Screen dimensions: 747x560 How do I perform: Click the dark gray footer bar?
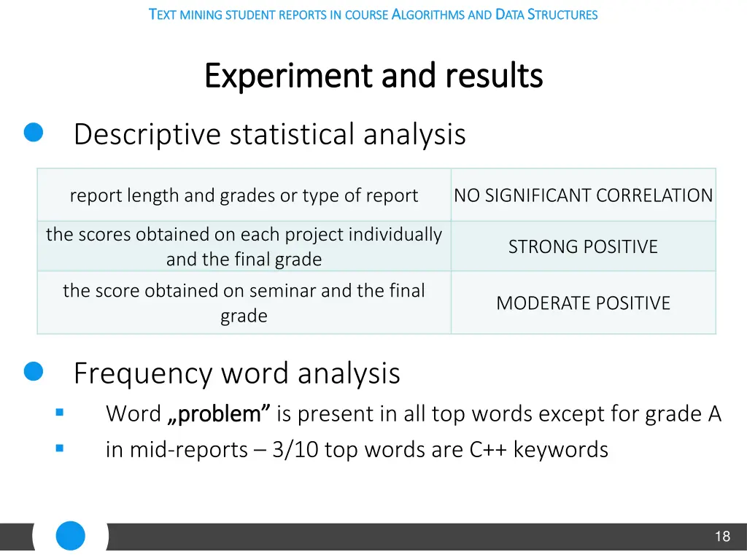click(x=426, y=537)
